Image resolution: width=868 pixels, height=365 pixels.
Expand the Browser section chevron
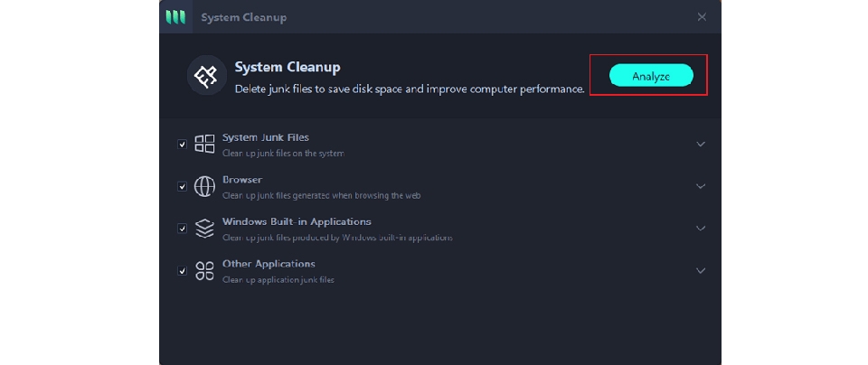(700, 186)
